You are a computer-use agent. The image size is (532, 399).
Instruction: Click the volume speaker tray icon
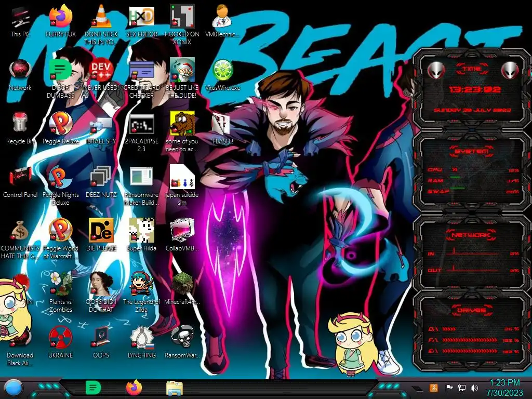click(x=474, y=388)
